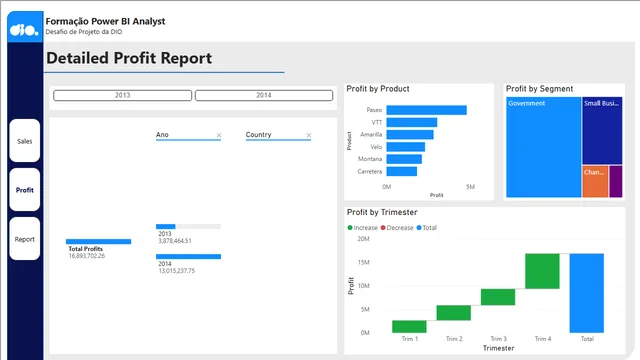Select the 2014 year slicer button

(264, 95)
